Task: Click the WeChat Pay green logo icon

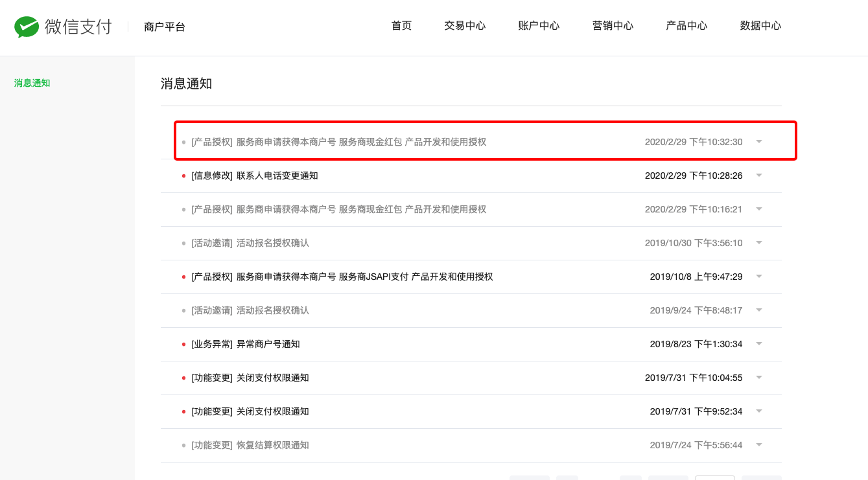Action: point(26,26)
